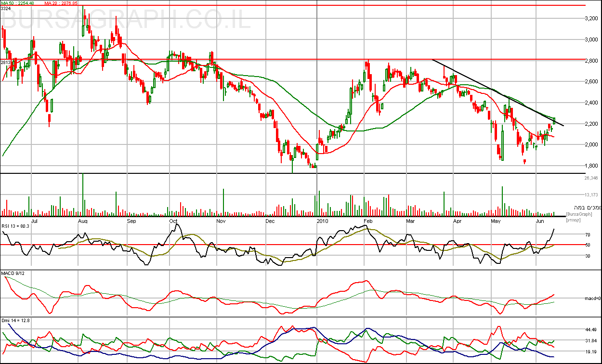Viewport: 602px width, 364px height.
Task: Click the 3,200 price axis label
Action: 591,18
